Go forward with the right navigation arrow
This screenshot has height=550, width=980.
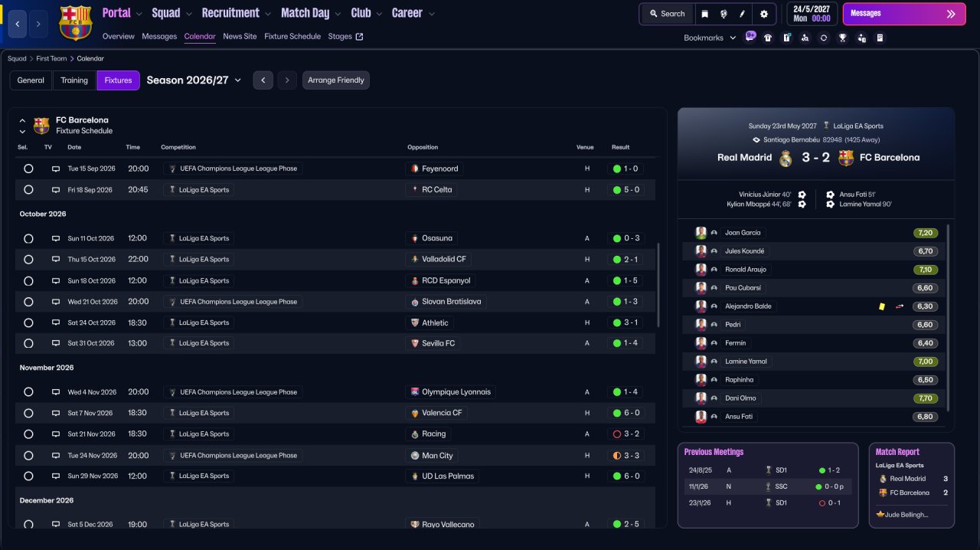coord(39,24)
